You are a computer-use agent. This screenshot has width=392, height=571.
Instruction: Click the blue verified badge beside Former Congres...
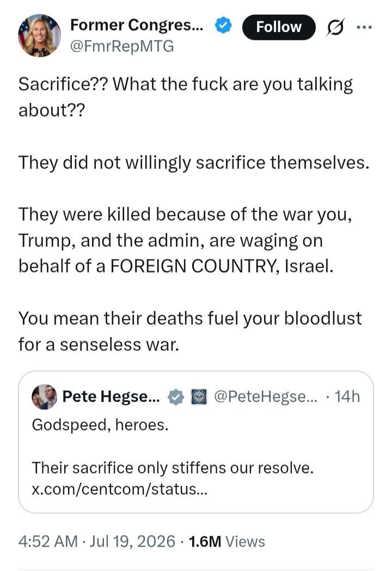coord(223,25)
